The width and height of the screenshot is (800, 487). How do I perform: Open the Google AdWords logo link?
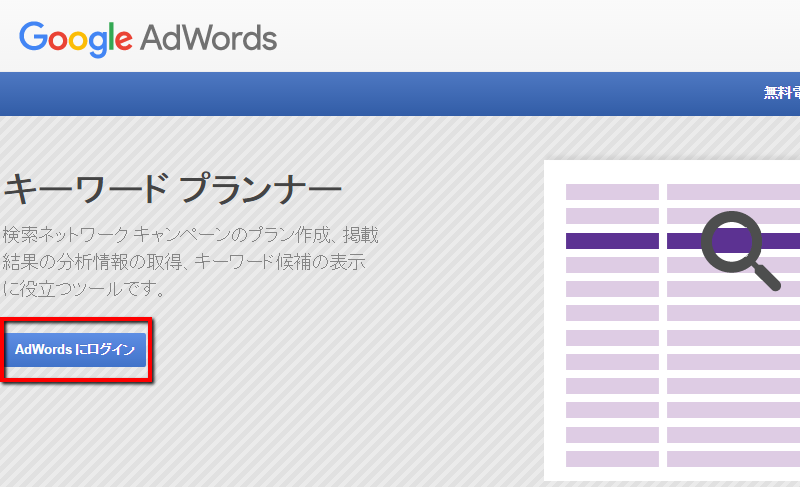point(148,39)
